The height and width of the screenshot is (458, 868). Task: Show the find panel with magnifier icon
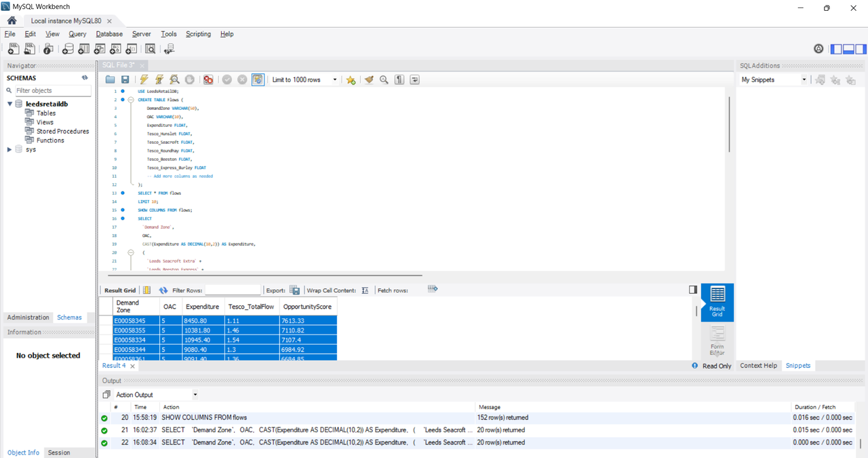pyautogui.click(x=384, y=79)
